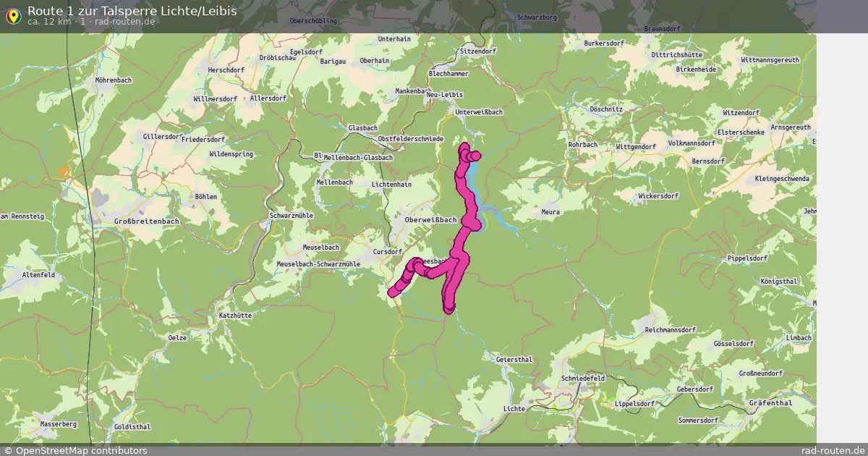Image resolution: width=868 pixels, height=456 pixels.
Task: Click the Lichtenhain label
Action: pyautogui.click(x=391, y=185)
